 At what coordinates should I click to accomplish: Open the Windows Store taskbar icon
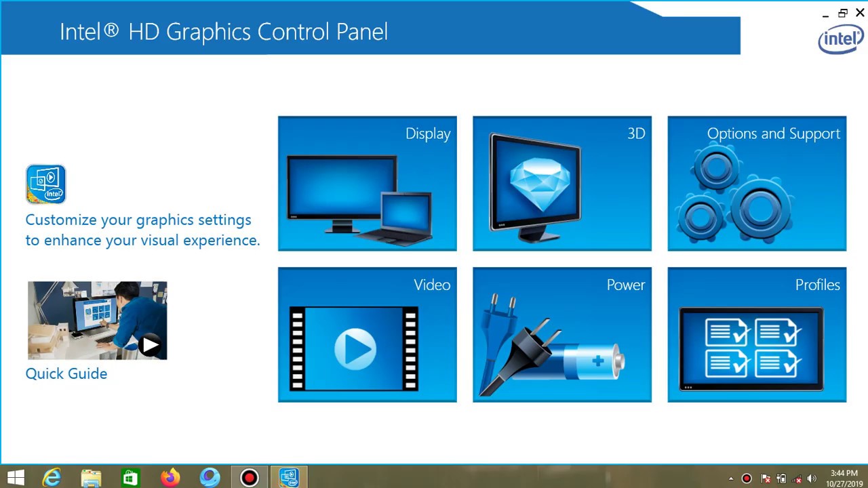click(x=130, y=477)
